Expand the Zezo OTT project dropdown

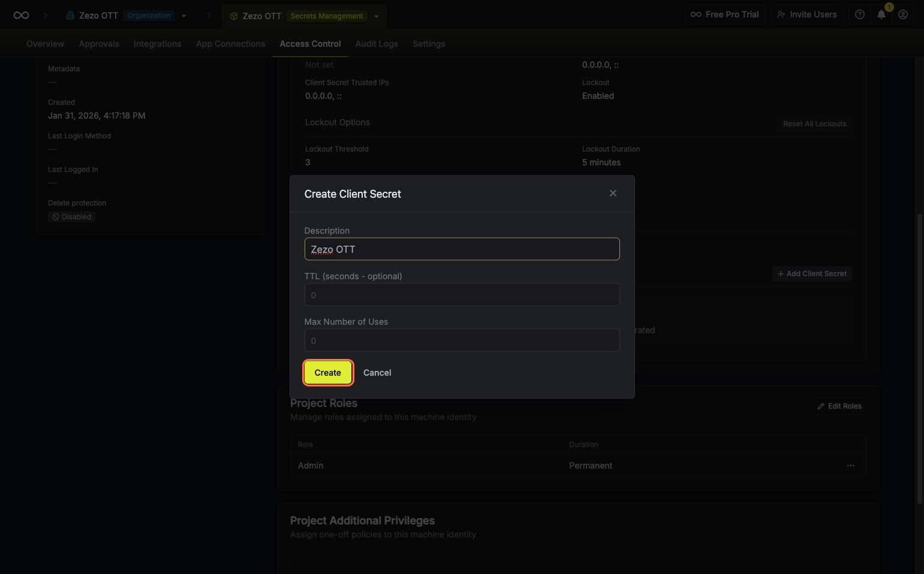[x=377, y=16]
